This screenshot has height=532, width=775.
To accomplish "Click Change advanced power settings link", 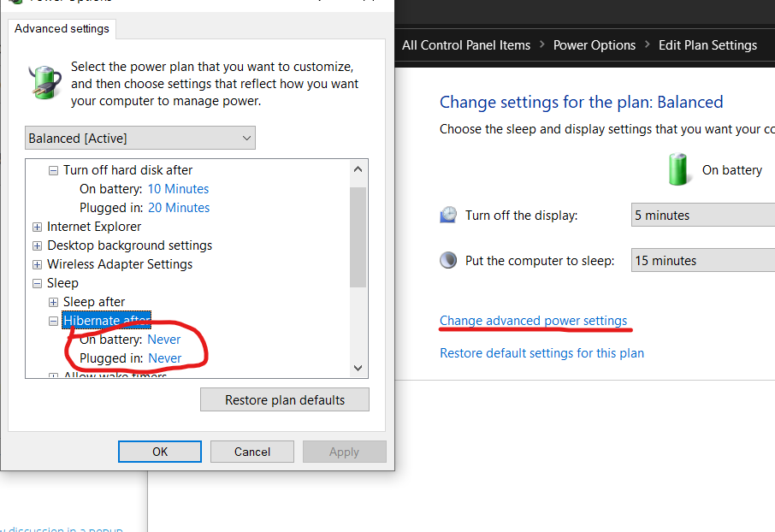I will 533,321.
